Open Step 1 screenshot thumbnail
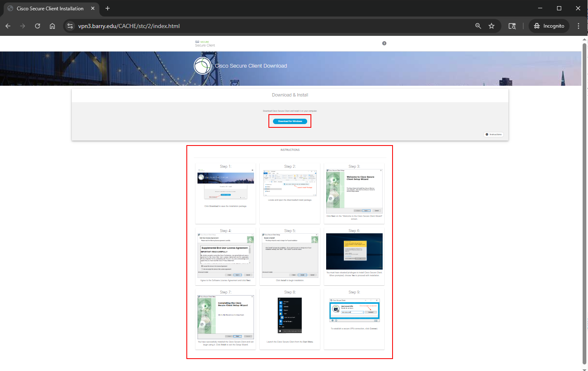 226,184
